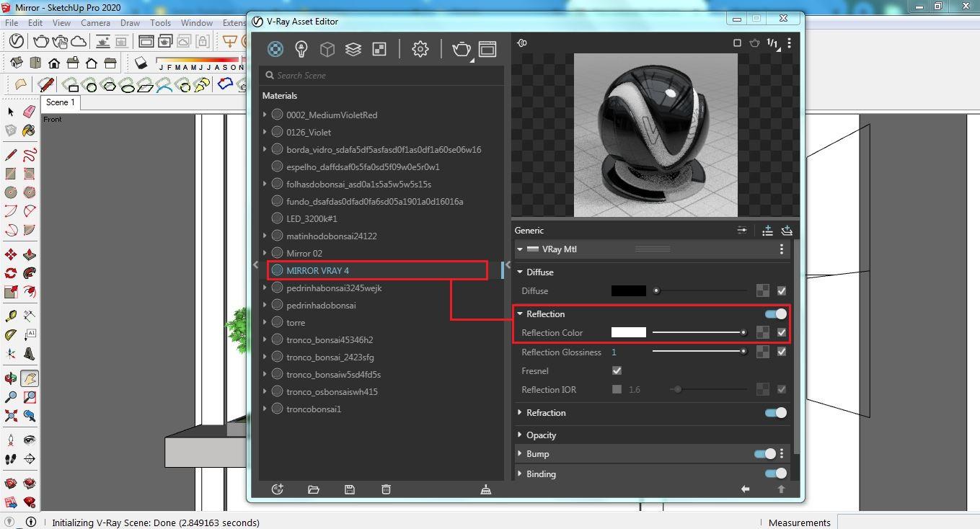Import asset file using folder icon
This screenshot has width=980, height=529.
point(313,489)
